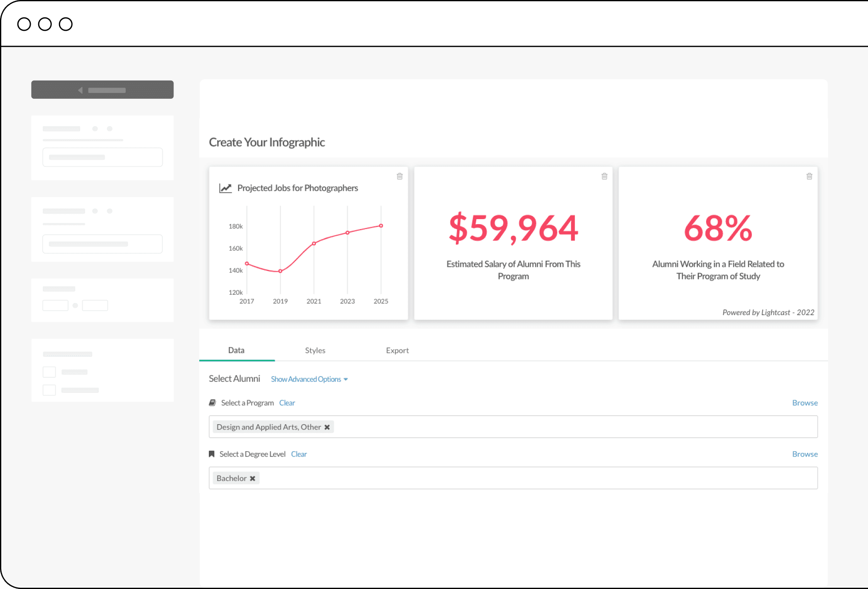This screenshot has height=589, width=868.
Task: Browse available programs
Action: [x=804, y=403]
